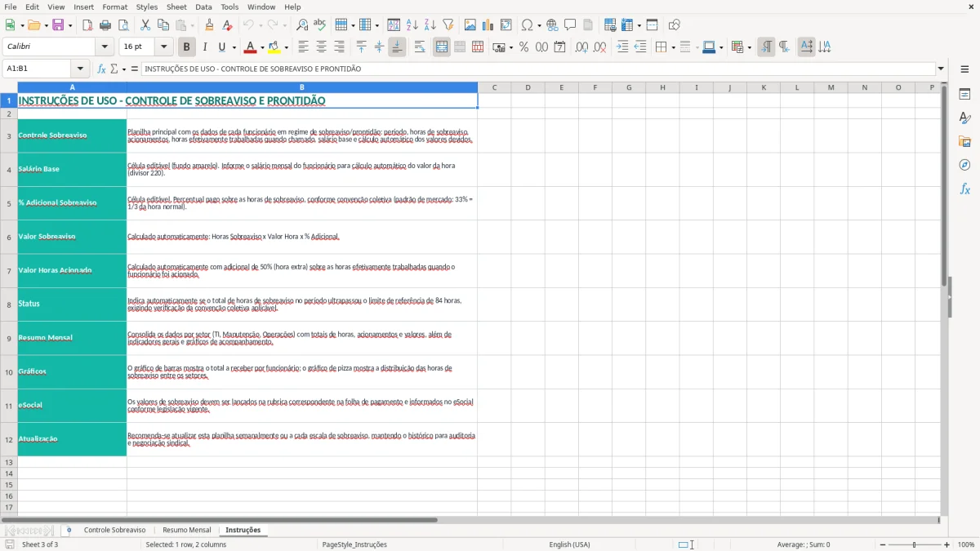Click column B header

coord(302,87)
